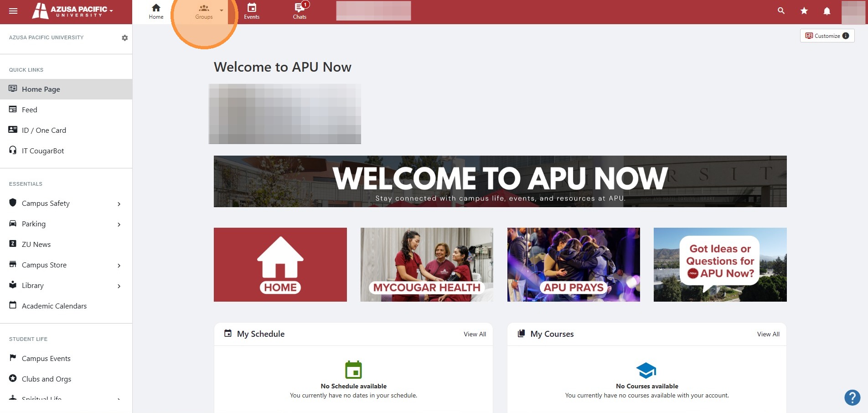The height and width of the screenshot is (413, 868).
Task: Expand the Groups dropdown arrow
Action: (x=222, y=10)
